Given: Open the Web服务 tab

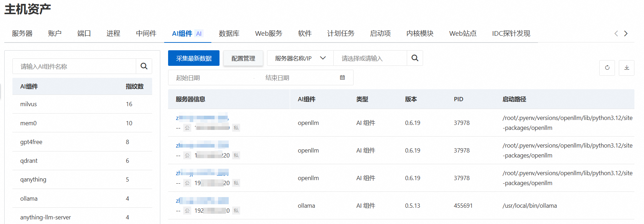Looking at the screenshot, I should click(268, 33).
